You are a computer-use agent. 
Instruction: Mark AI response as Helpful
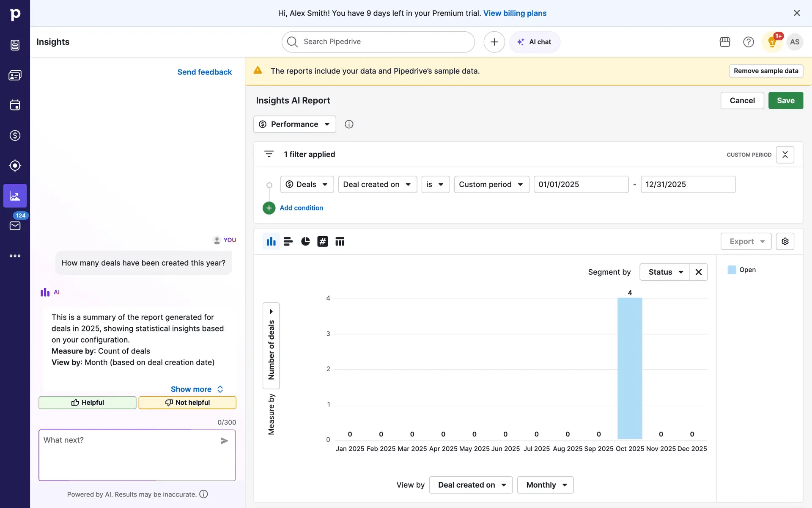click(88, 403)
